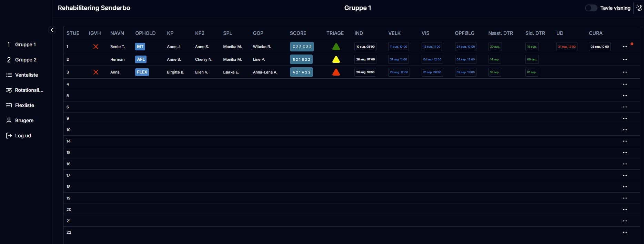Open the three-dot menu for room 10
Image resolution: width=644 pixels, height=244 pixels.
click(x=625, y=130)
